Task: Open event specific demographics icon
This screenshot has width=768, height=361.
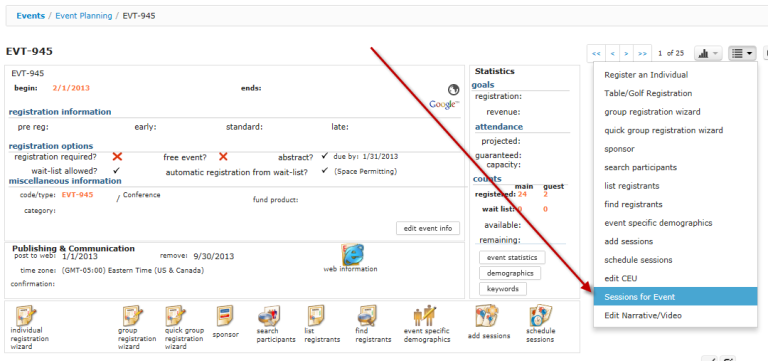Action: (x=425, y=316)
